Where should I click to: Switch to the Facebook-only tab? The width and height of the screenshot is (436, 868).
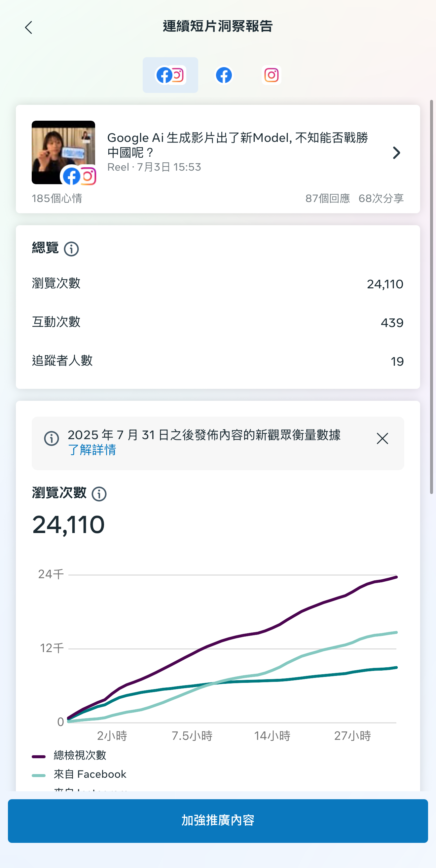(x=224, y=75)
